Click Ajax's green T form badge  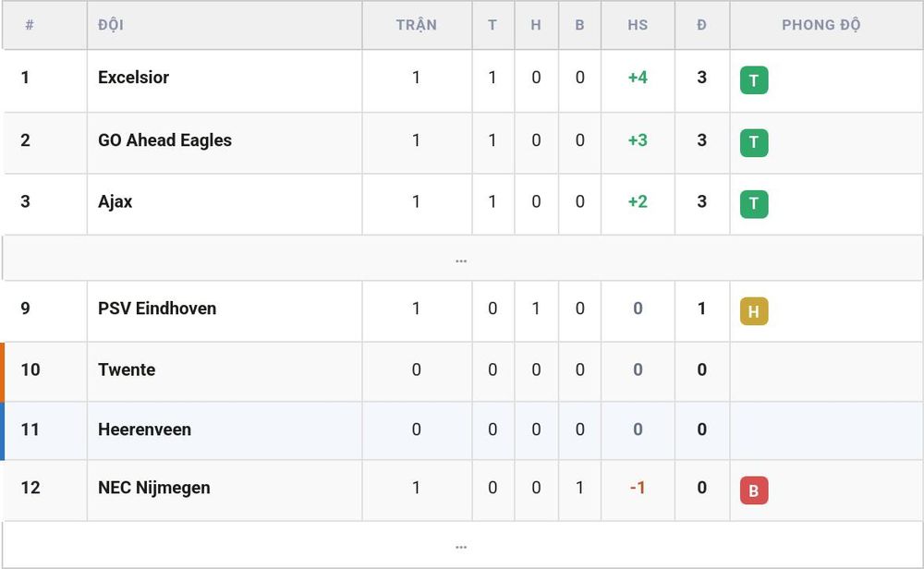tap(754, 204)
